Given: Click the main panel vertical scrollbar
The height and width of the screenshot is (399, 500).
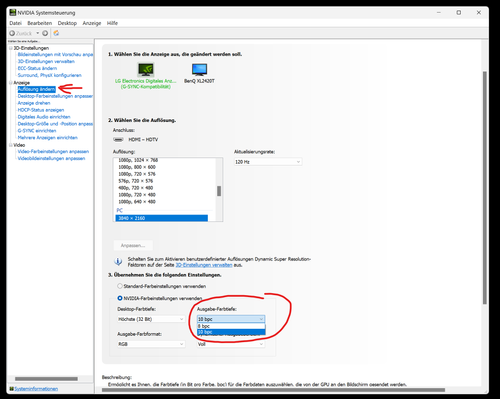Looking at the screenshot, I should [x=485, y=187].
